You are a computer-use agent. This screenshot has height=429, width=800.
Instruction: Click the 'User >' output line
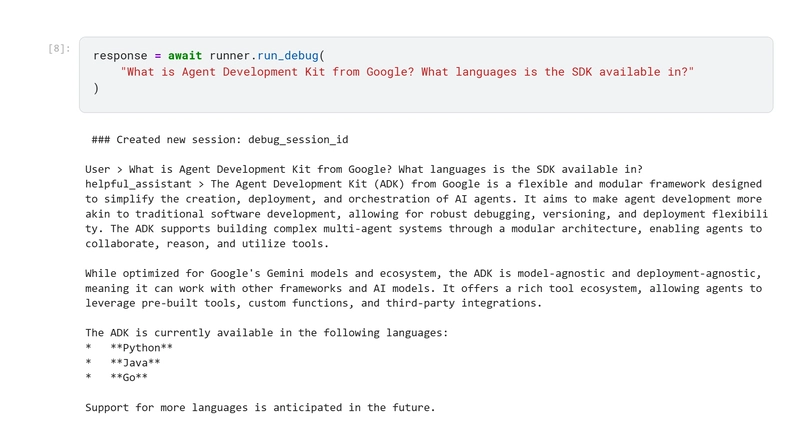[x=364, y=169]
